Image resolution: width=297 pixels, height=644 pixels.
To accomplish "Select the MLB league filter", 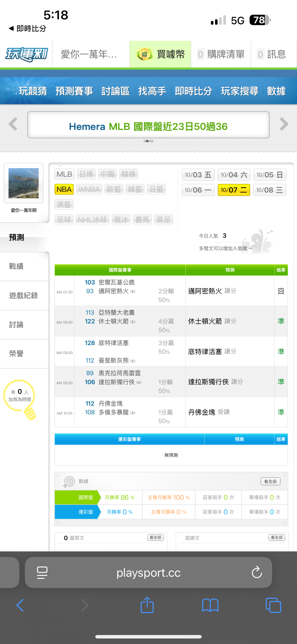I will point(64,174).
